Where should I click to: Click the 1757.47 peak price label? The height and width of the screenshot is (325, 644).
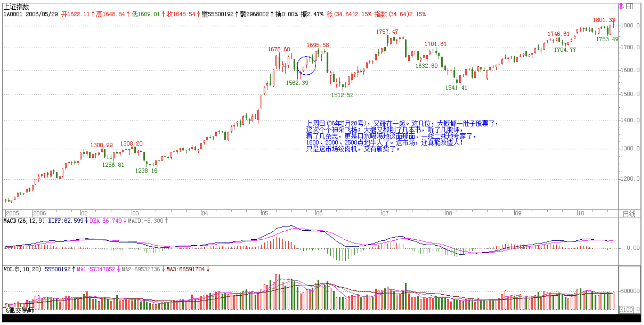tap(387, 32)
